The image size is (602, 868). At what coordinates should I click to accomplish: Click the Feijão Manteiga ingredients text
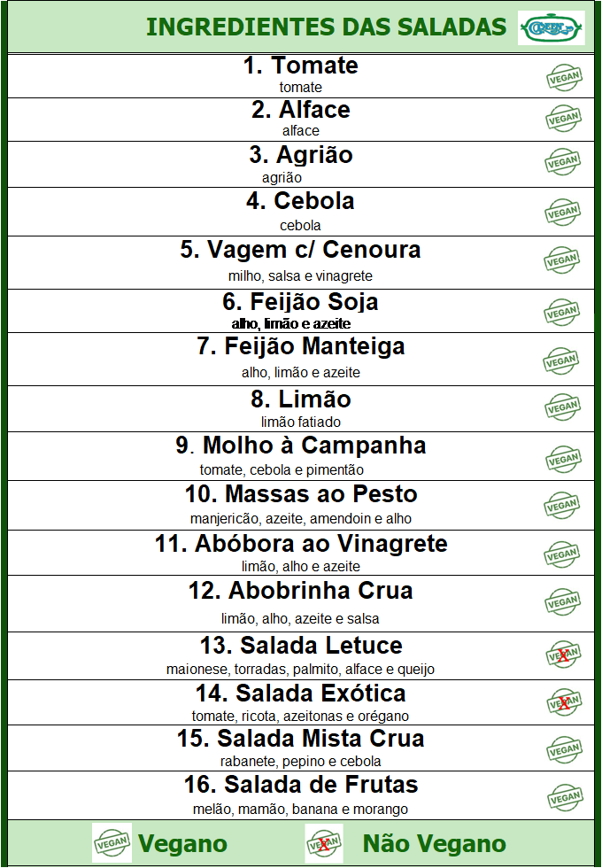point(301,373)
